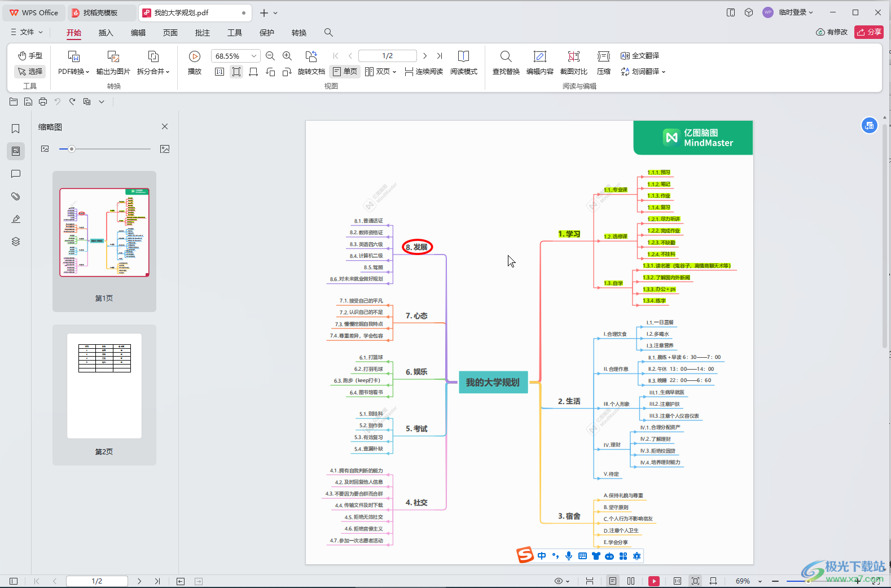The height and width of the screenshot is (588, 891).
Task: Switch to 编辑 tab
Action: pyautogui.click(x=138, y=33)
